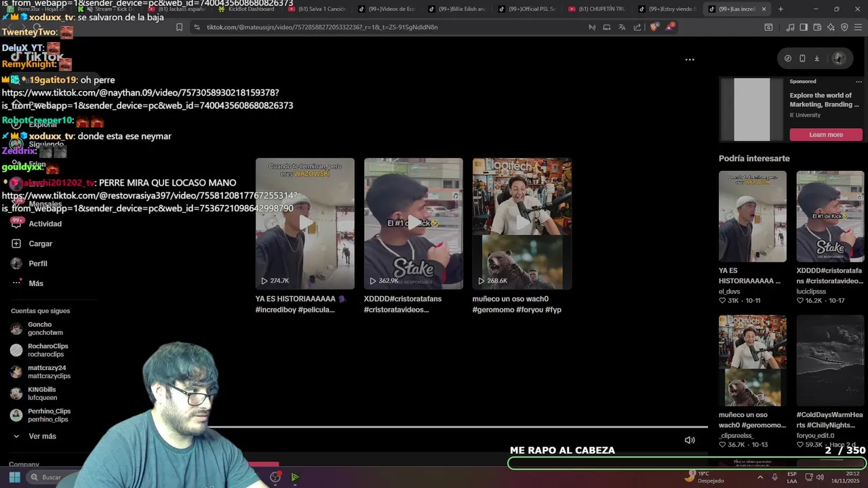Switch to the Salva 1 Canción tab
The height and width of the screenshot is (488, 868).
click(316, 9)
